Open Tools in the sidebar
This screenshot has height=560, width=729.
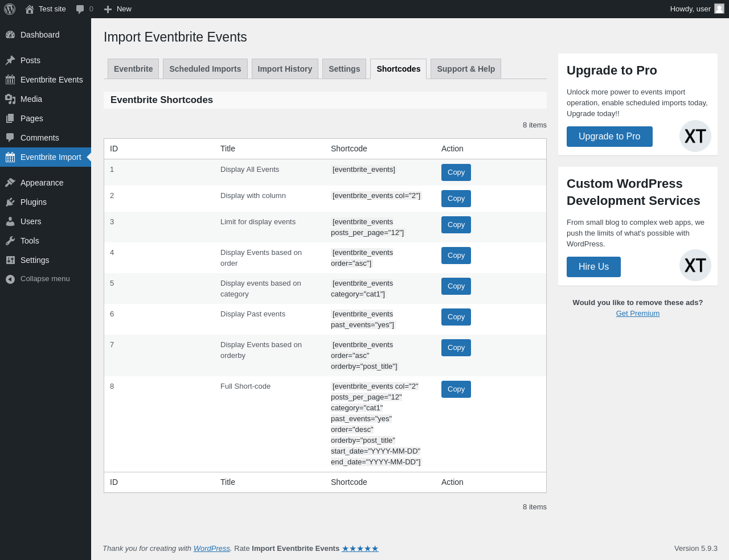(x=46, y=241)
